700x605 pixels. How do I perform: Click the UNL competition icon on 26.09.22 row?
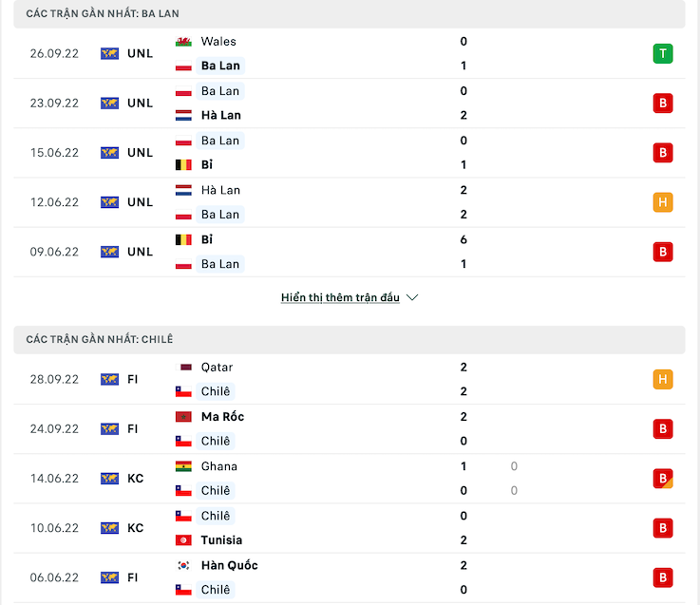110,53
